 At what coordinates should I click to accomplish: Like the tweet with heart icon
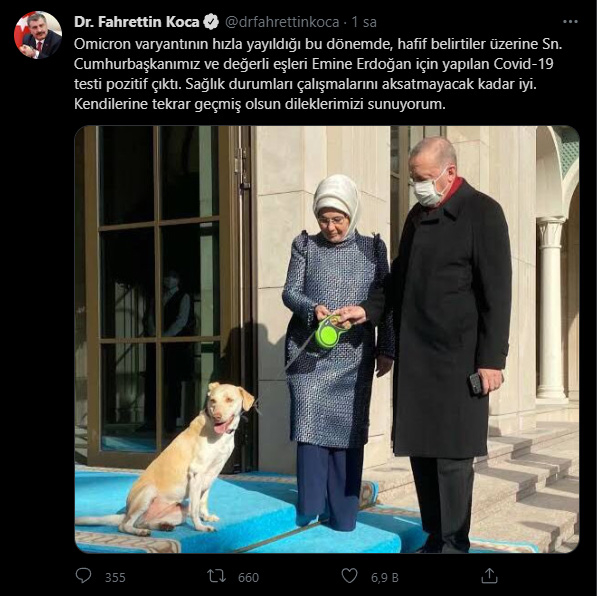coord(349,576)
